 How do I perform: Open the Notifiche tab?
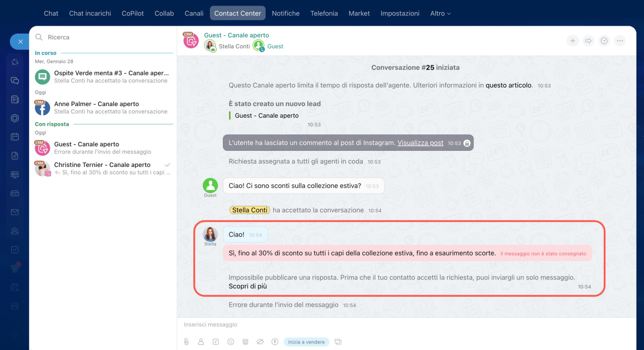(286, 14)
